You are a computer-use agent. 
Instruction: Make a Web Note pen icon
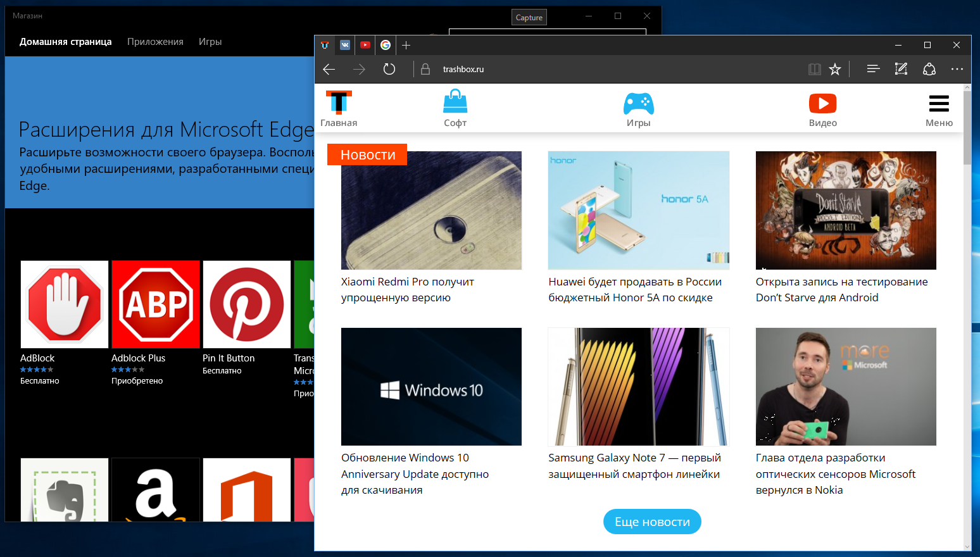pyautogui.click(x=901, y=69)
